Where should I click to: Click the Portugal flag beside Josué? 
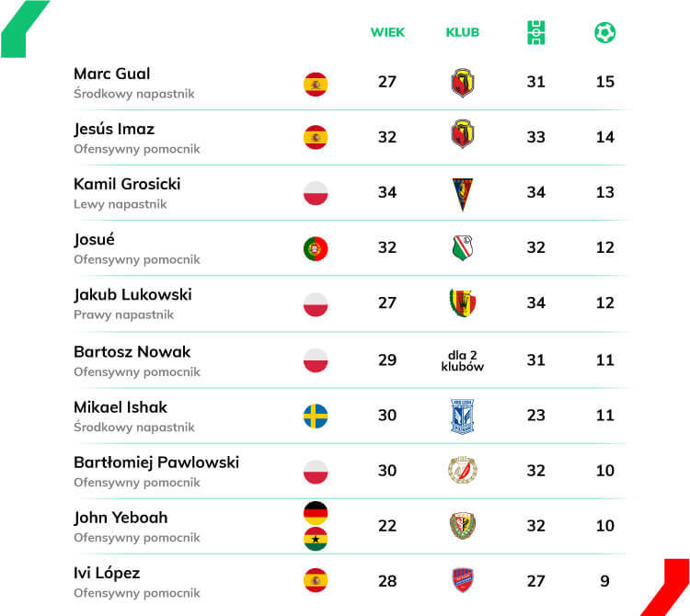point(316,249)
